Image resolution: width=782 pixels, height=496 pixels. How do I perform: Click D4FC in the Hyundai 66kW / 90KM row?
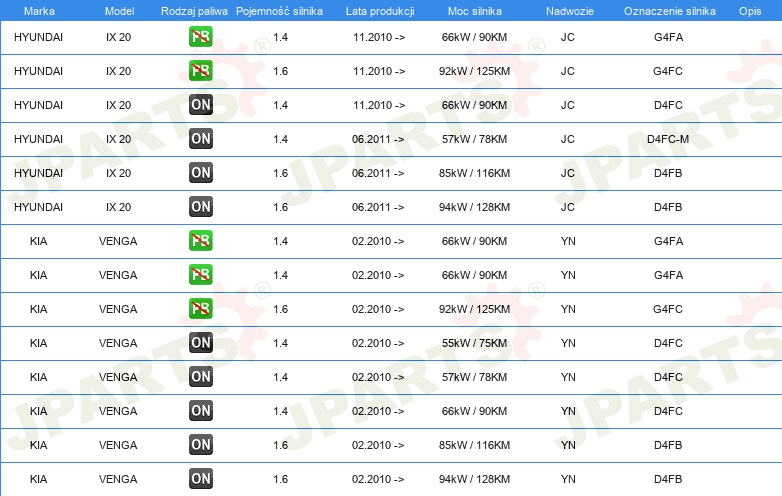tap(668, 105)
